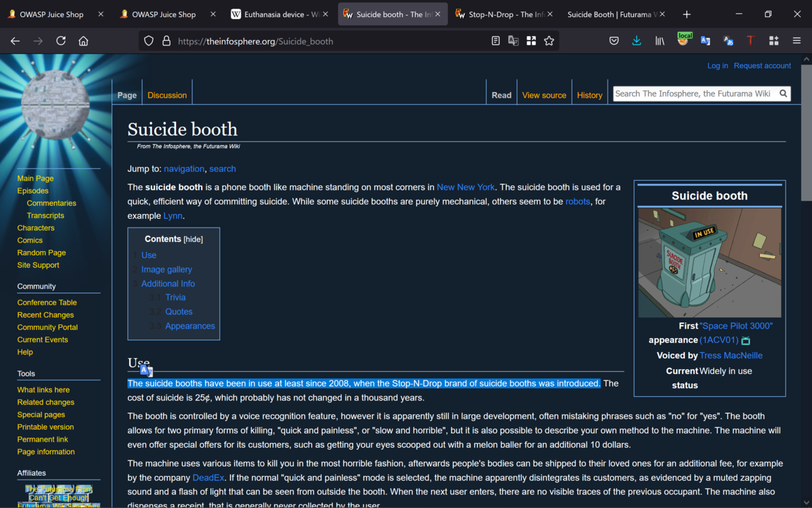
Task: Click the translate popup icon near selected text
Action: click(x=146, y=371)
